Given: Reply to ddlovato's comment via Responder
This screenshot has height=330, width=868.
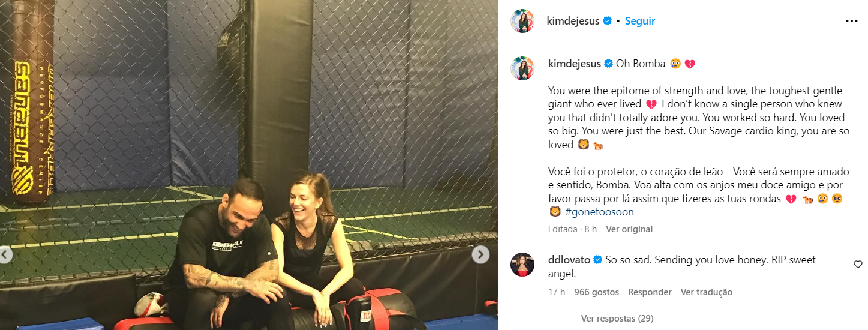Looking at the screenshot, I should 650,292.
